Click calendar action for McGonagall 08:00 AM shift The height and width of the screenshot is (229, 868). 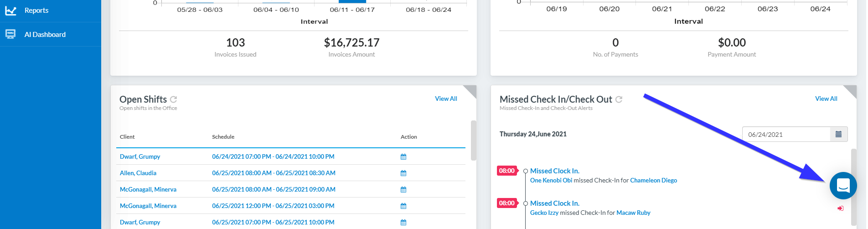(x=403, y=190)
